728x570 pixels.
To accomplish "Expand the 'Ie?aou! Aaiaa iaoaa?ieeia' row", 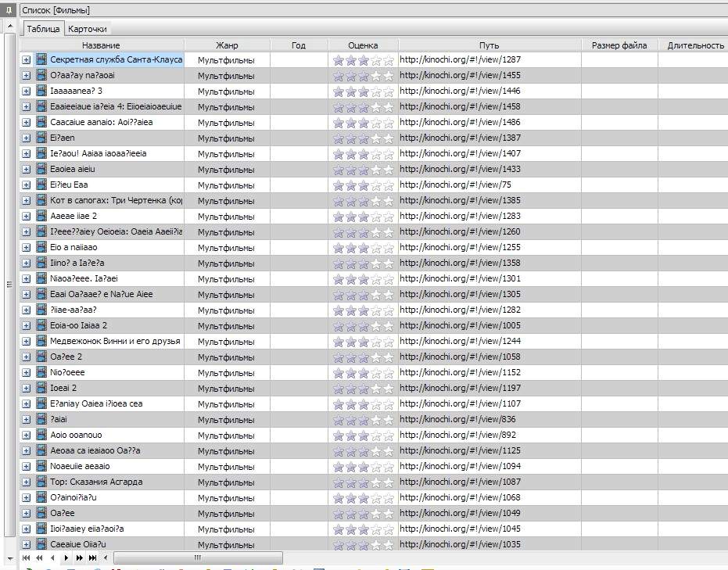I will point(27,153).
